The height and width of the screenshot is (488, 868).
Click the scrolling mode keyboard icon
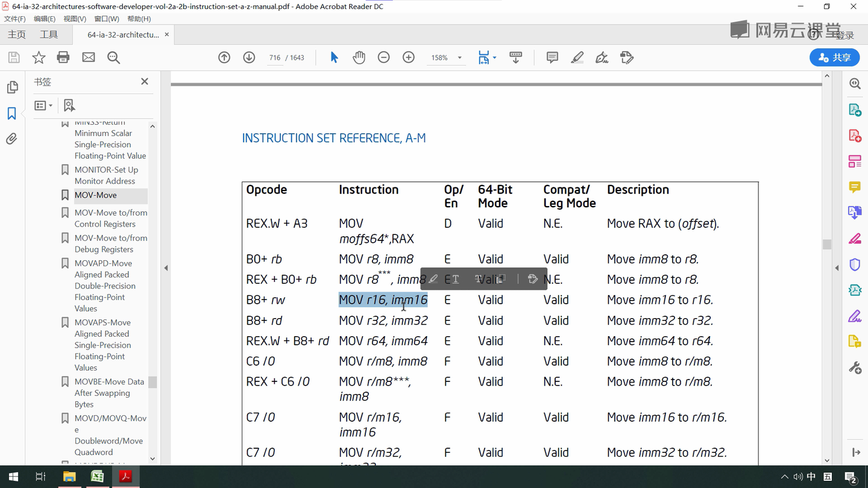point(515,57)
